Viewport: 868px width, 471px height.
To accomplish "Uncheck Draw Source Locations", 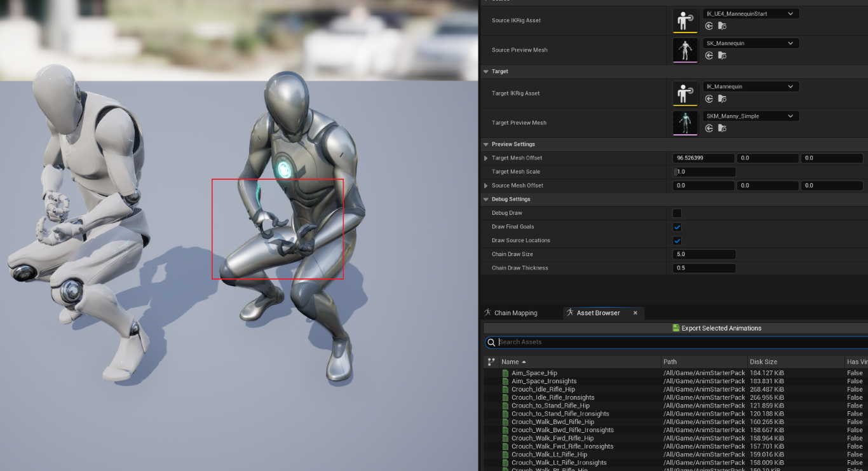I will 677,241.
